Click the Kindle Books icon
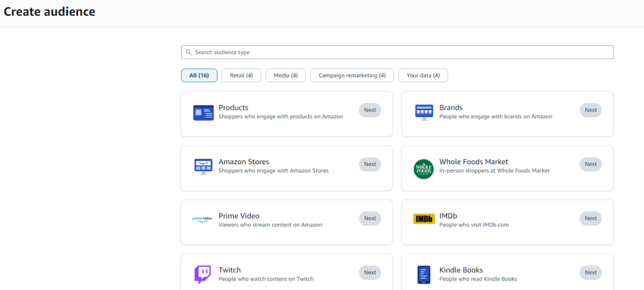644x290 pixels. click(424, 275)
